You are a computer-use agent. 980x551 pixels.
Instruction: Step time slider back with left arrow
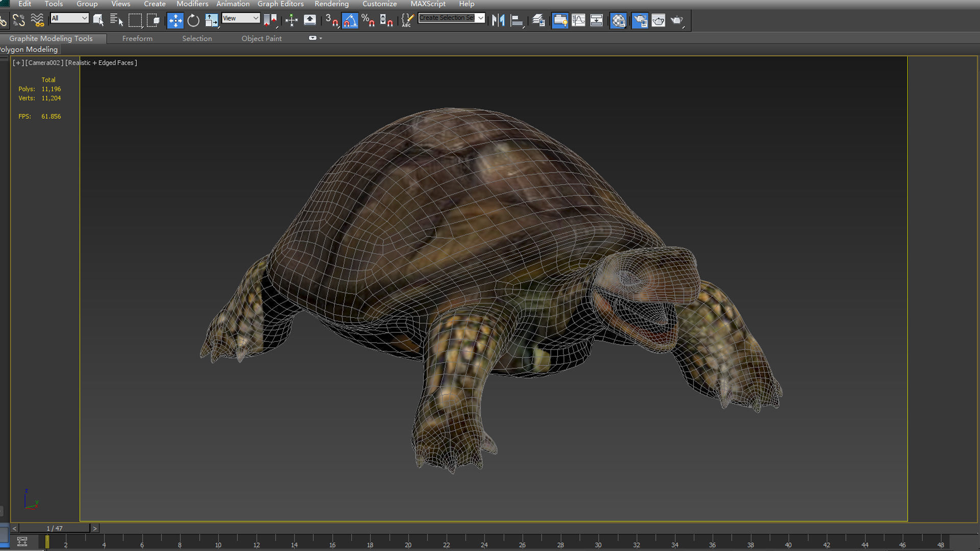click(14, 529)
